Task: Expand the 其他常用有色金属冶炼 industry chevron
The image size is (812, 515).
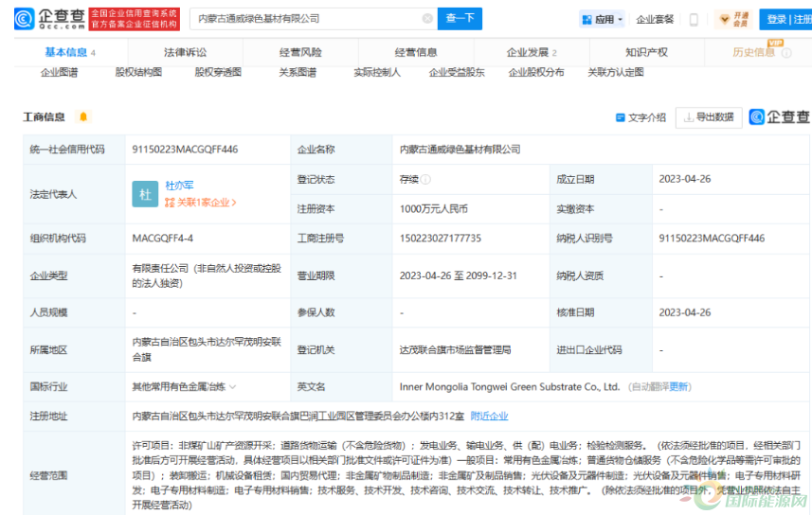Action: coord(232,387)
